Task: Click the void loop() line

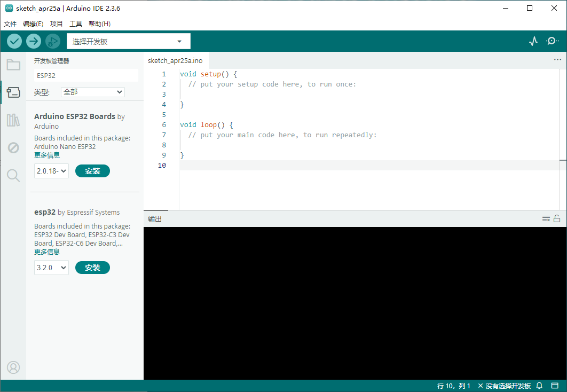Action: click(x=207, y=125)
